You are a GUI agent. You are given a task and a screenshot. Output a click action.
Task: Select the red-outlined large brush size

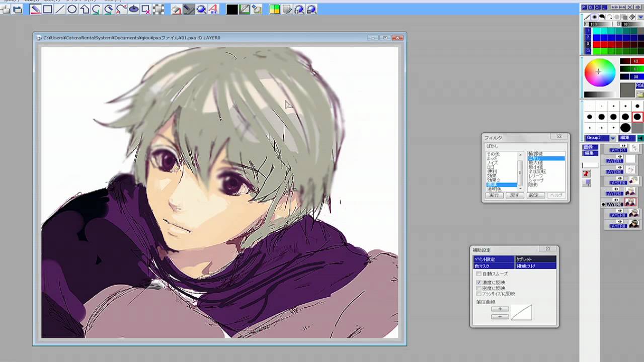pyautogui.click(x=637, y=117)
